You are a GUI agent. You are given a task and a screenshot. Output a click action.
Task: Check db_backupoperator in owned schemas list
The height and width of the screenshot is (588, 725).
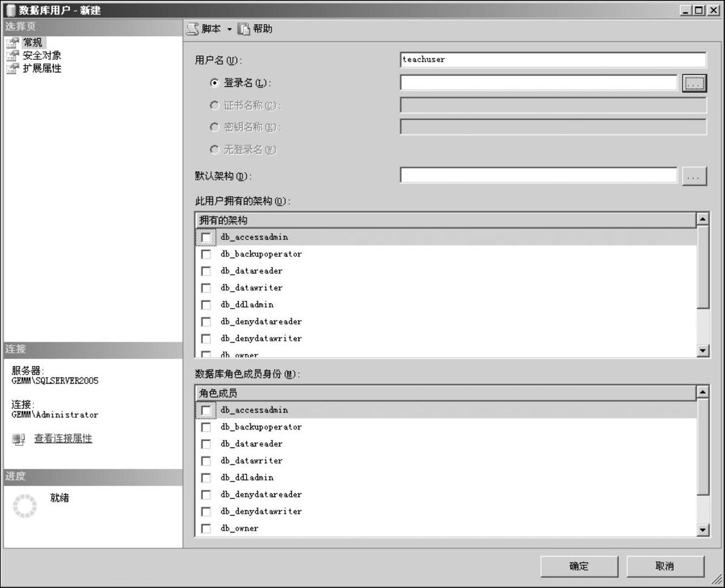point(206,254)
